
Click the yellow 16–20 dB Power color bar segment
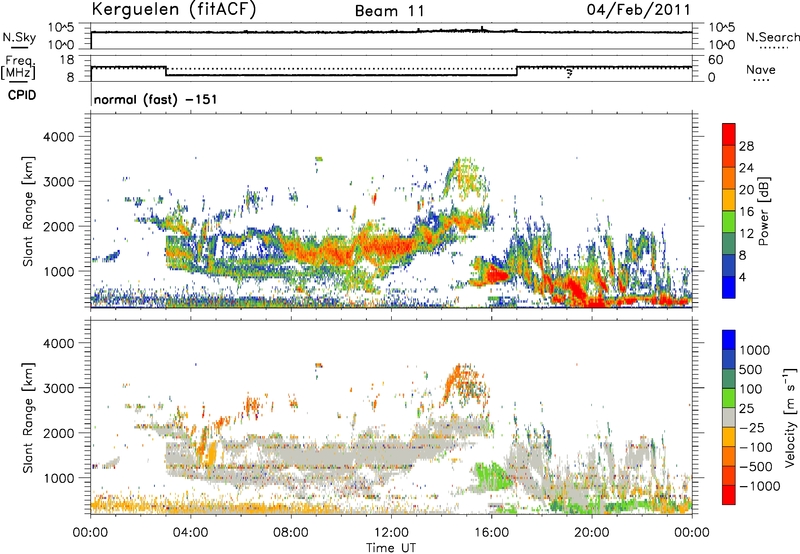point(729,200)
